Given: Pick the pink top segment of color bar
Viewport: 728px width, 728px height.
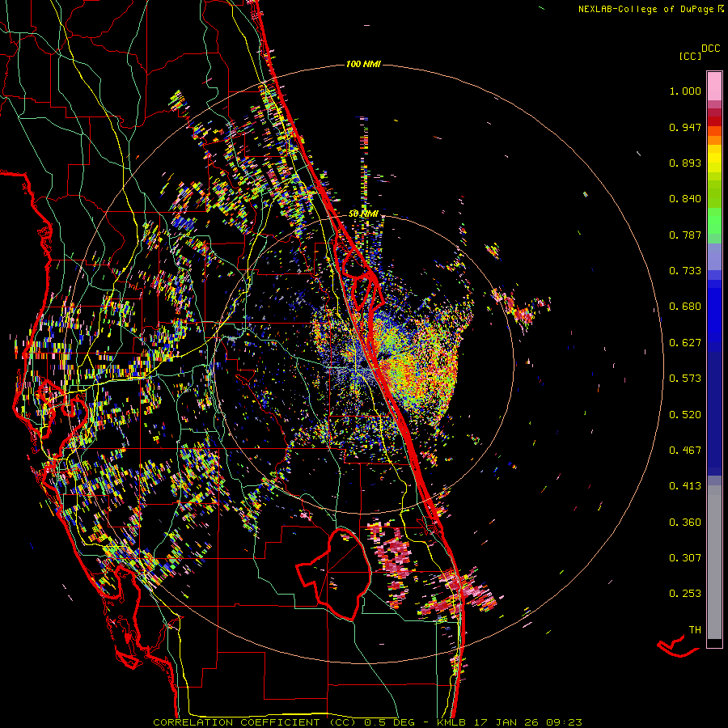Looking at the screenshot, I should pyautogui.click(x=714, y=85).
